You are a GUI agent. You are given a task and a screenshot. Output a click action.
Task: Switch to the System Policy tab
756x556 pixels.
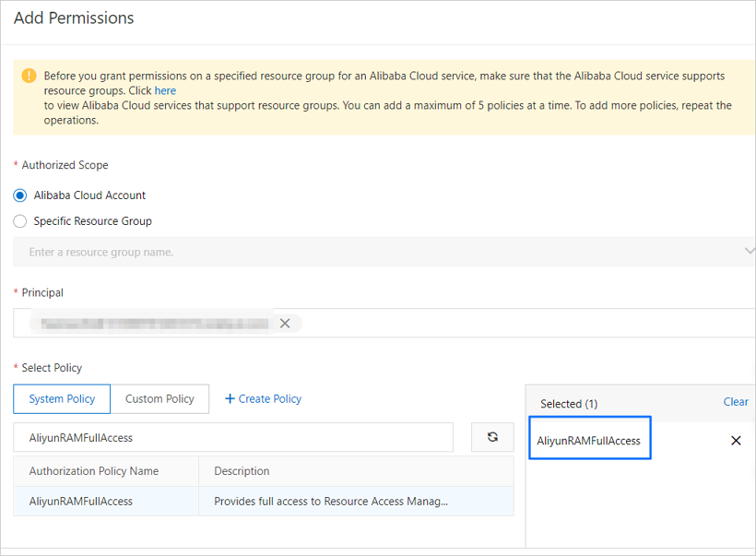[x=62, y=399]
